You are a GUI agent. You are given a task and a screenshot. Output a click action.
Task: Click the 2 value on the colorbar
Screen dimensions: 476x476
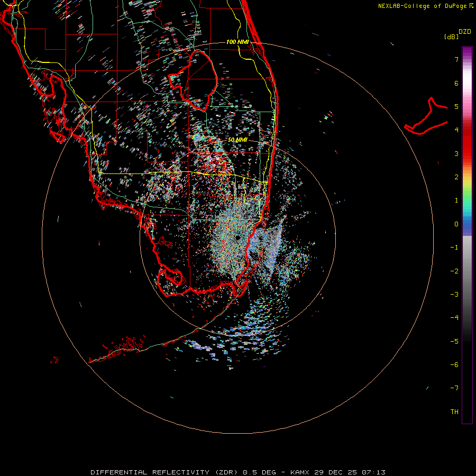[456, 177]
